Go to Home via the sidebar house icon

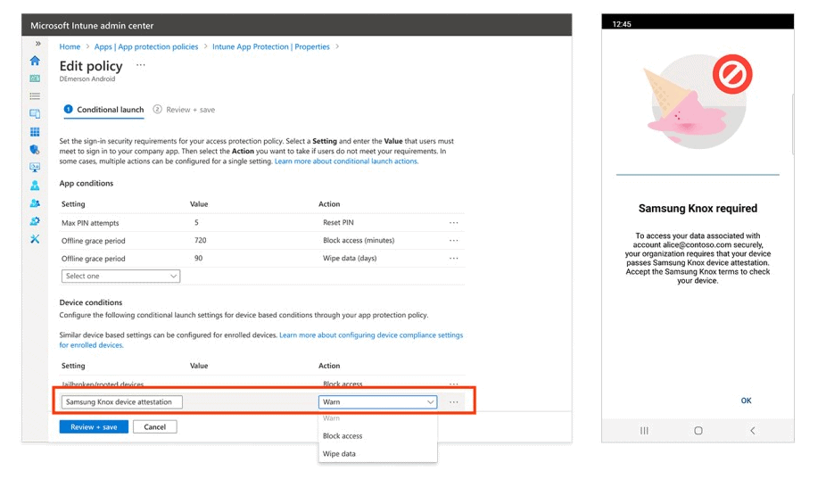[x=35, y=61]
